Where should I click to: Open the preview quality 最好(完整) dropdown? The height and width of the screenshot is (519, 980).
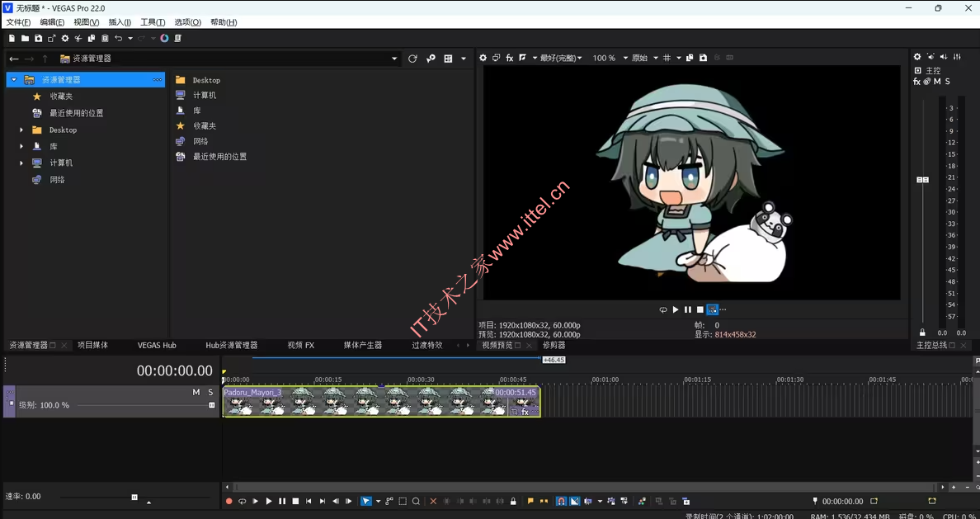(x=561, y=59)
